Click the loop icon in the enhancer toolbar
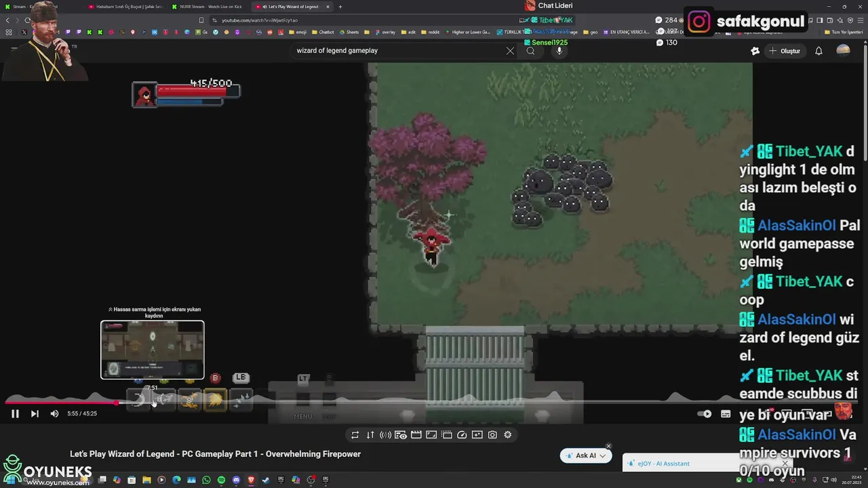The image size is (868, 488). (355, 435)
